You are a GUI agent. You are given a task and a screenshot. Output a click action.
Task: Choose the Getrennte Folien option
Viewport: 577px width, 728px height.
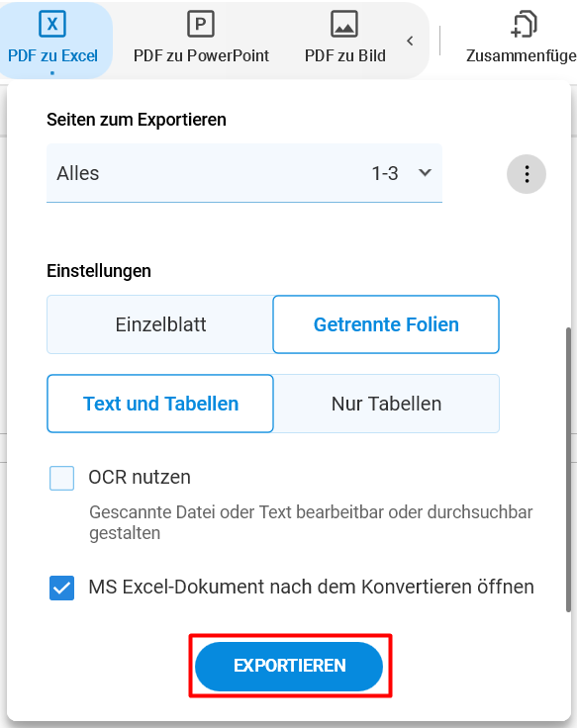click(386, 324)
